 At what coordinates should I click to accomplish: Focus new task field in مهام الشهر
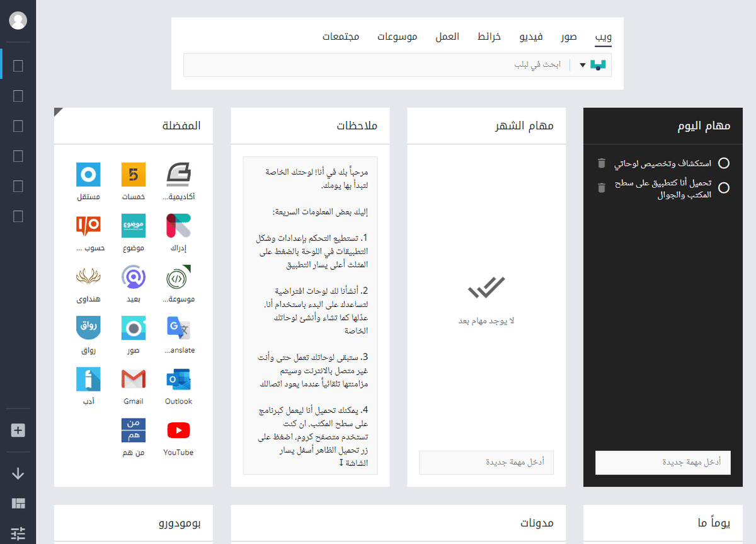coord(486,462)
